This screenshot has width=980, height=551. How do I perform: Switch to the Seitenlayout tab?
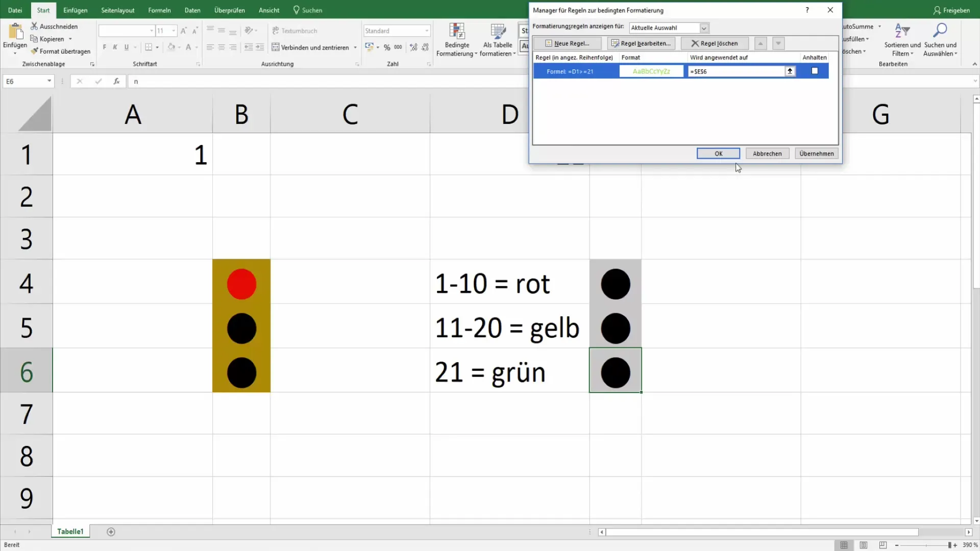pyautogui.click(x=118, y=10)
